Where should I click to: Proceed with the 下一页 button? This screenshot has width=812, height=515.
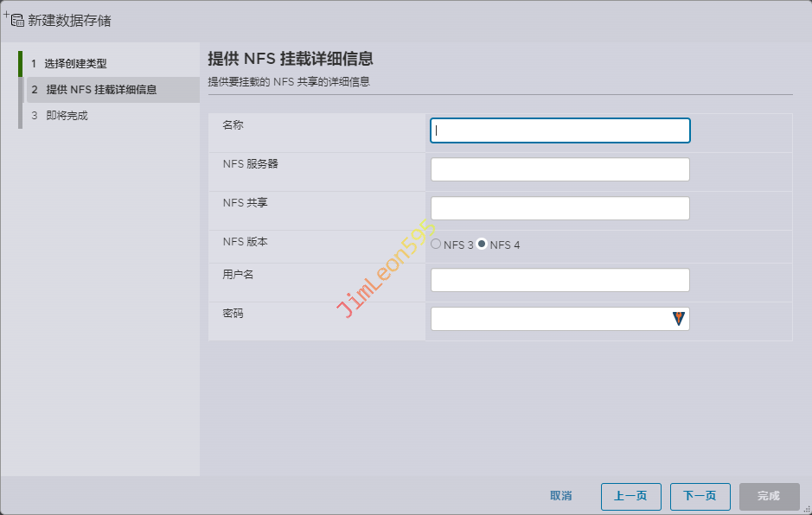point(700,496)
